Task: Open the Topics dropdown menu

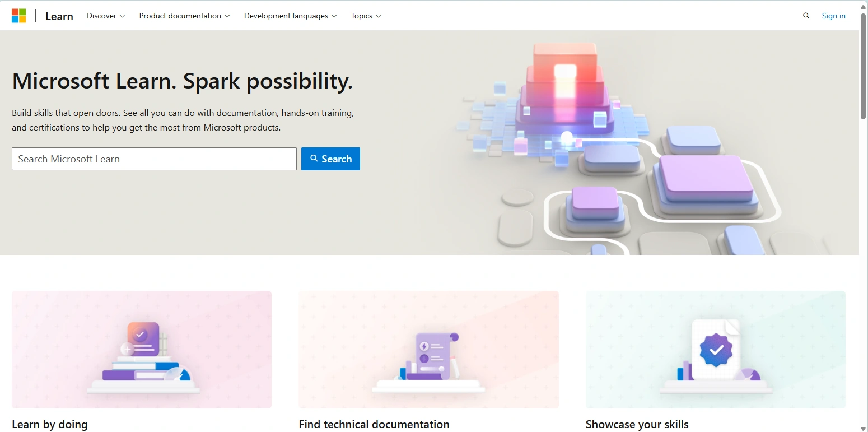Action: coord(366,16)
